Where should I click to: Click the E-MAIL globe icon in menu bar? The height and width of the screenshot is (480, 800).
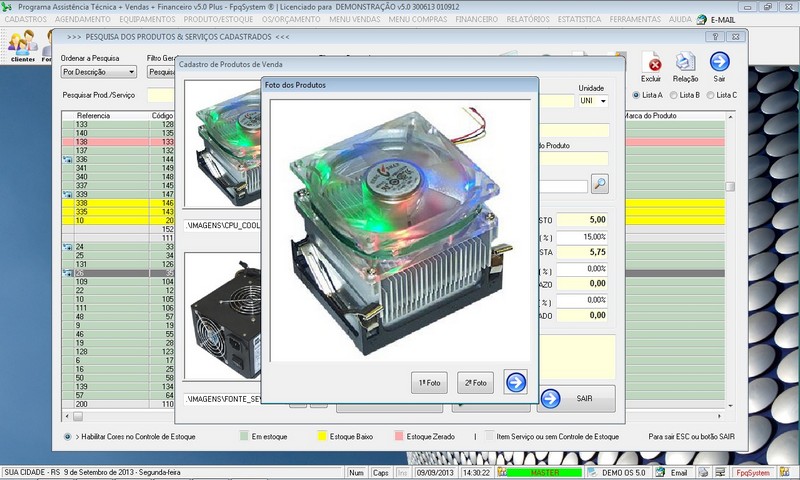(702, 19)
